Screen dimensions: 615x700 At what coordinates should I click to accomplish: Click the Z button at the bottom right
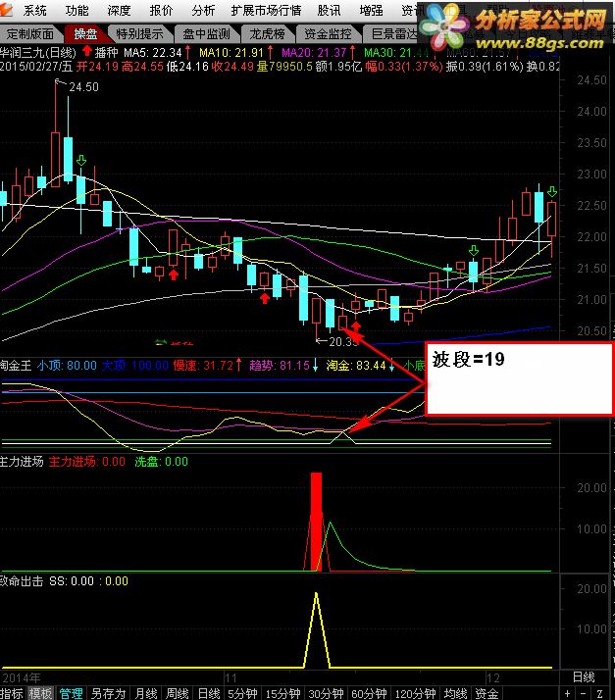(600, 693)
